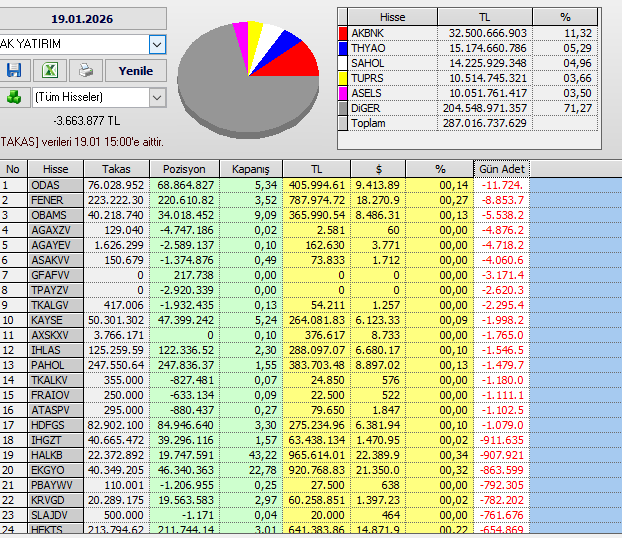This screenshot has width=622, height=538.
Task: Click the SLAJDV ticker cell
Action: pyautogui.click(x=56, y=515)
